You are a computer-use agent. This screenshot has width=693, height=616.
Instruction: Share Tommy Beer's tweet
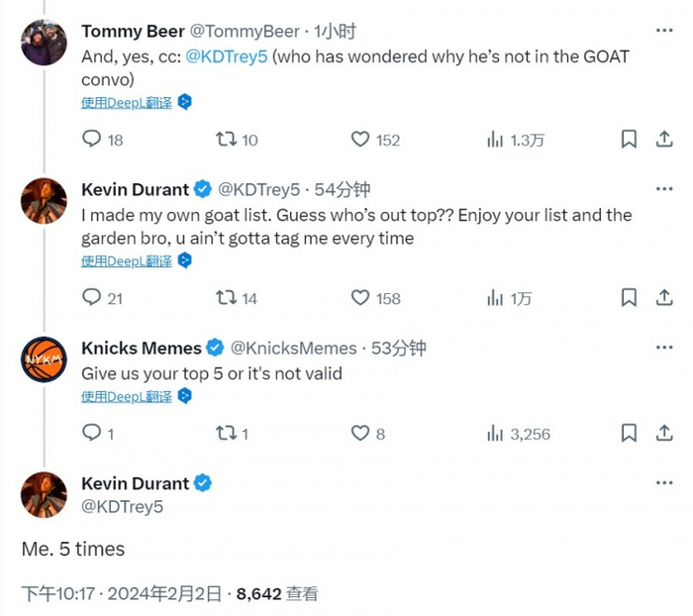(664, 140)
